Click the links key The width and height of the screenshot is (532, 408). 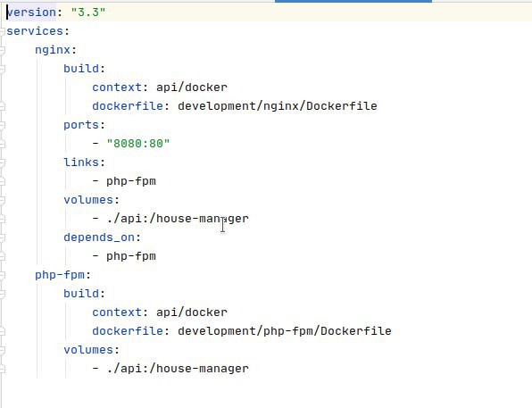pos(81,162)
